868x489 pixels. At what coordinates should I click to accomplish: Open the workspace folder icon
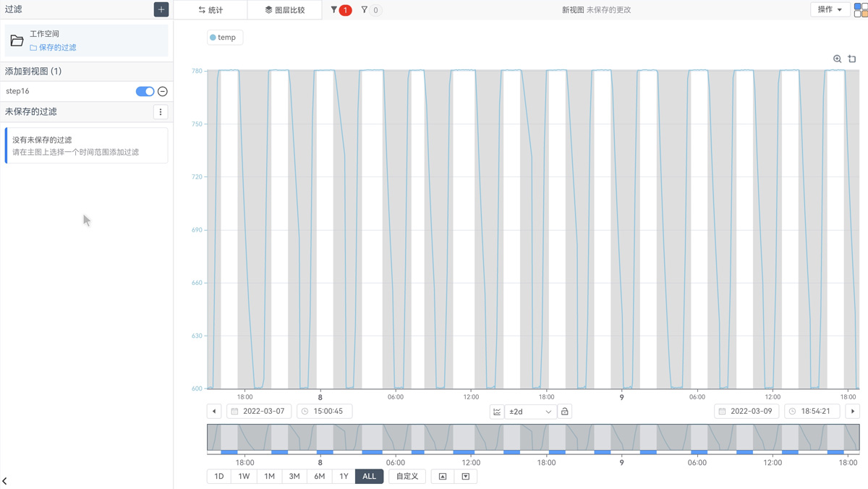tap(17, 41)
